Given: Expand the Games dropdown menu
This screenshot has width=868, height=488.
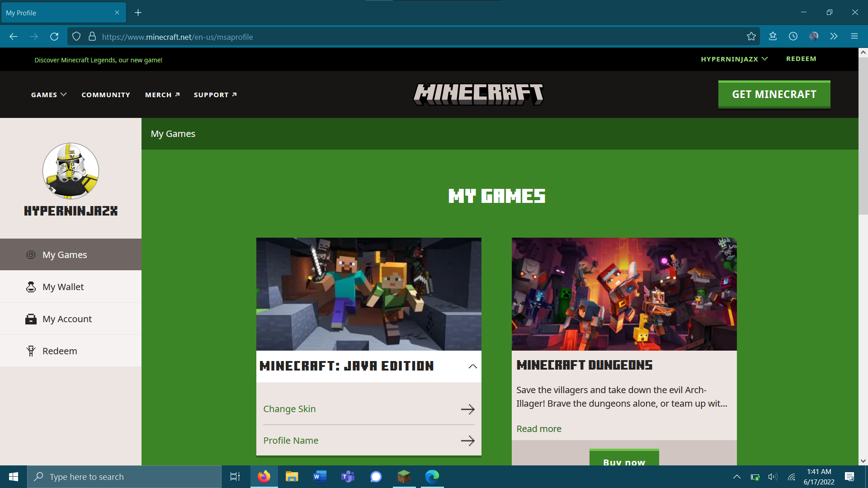Looking at the screenshot, I should coord(48,95).
